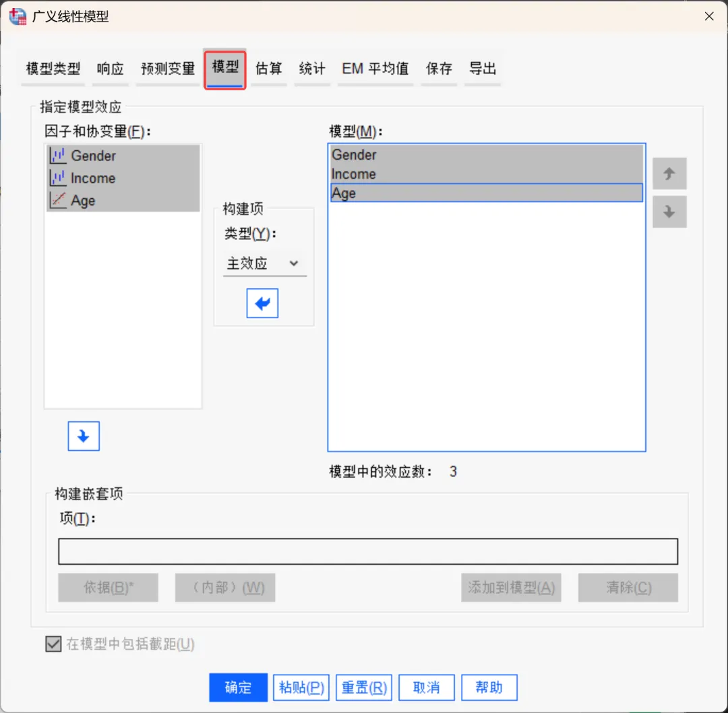
Task: Click the Income variable bar-chart icon
Action: coord(57,178)
